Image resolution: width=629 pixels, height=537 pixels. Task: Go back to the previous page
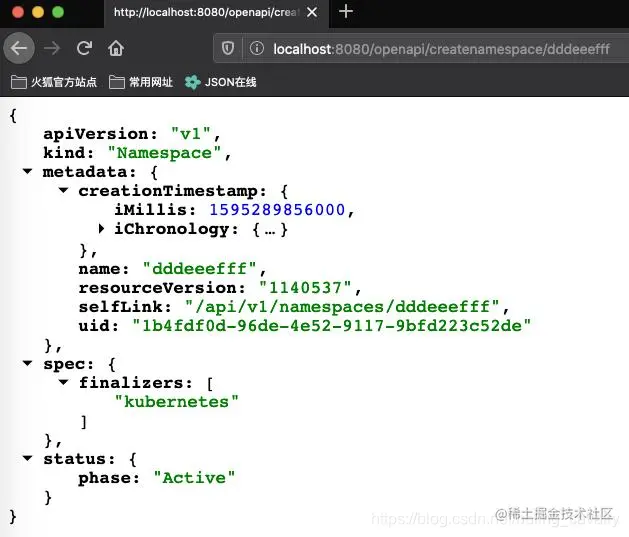(19, 49)
